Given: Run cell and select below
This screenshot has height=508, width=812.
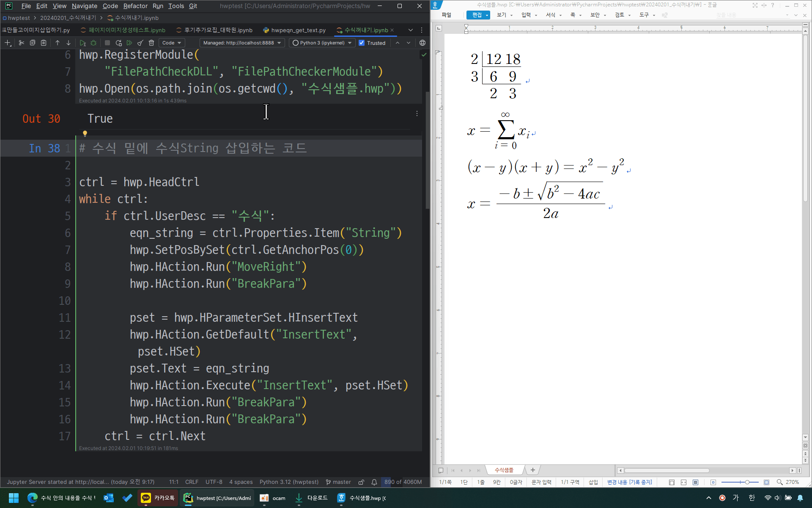Looking at the screenshot, I should 82,43.
